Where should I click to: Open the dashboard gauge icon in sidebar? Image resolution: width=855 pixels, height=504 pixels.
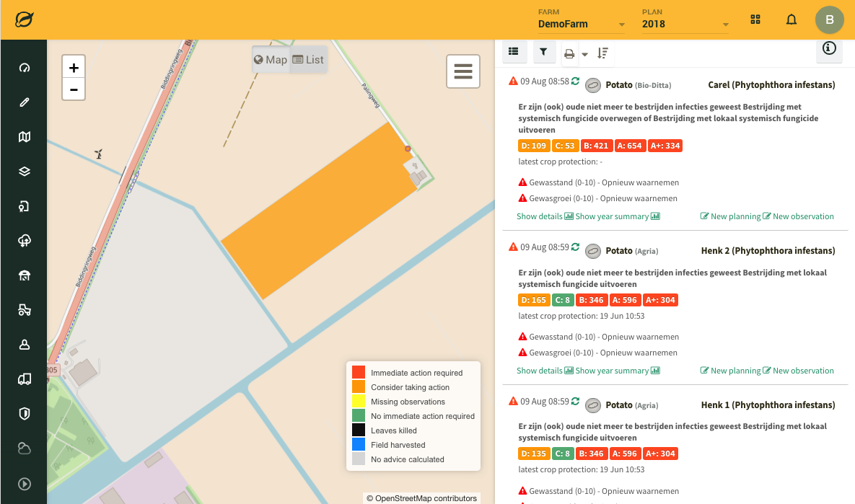25,68
